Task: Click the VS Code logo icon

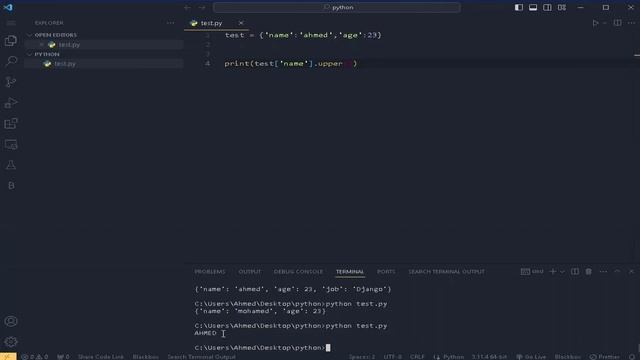Action: point(8,7)
